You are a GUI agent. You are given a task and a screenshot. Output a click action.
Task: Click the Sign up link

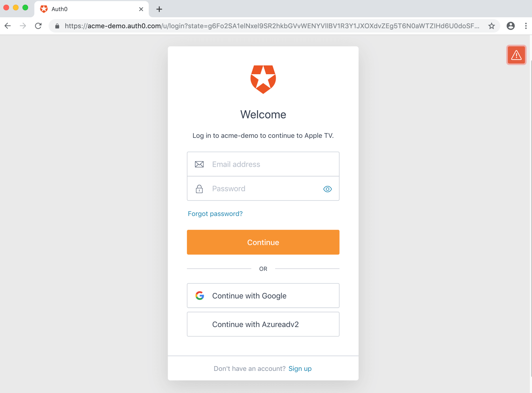point(300,369)
